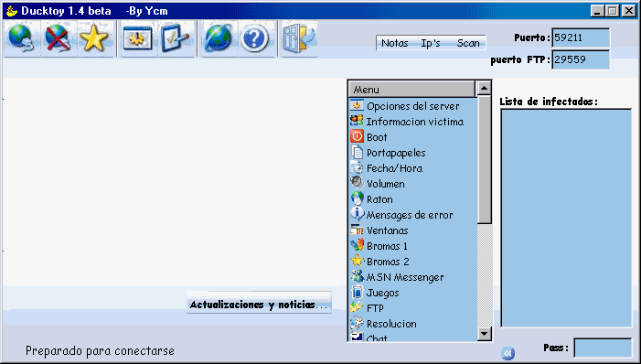
Task: Open help with the question mark icon
Action: pyautogui.click(x=255, y=38)
